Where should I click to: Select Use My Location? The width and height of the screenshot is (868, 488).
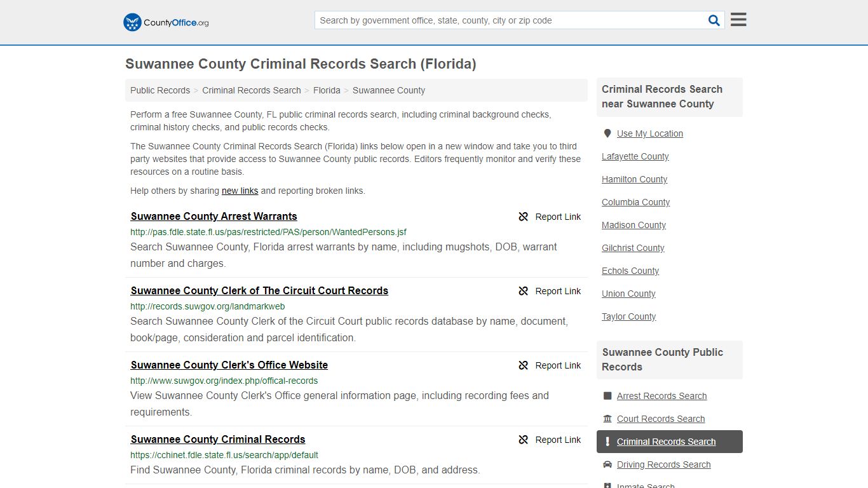[650, 133]
